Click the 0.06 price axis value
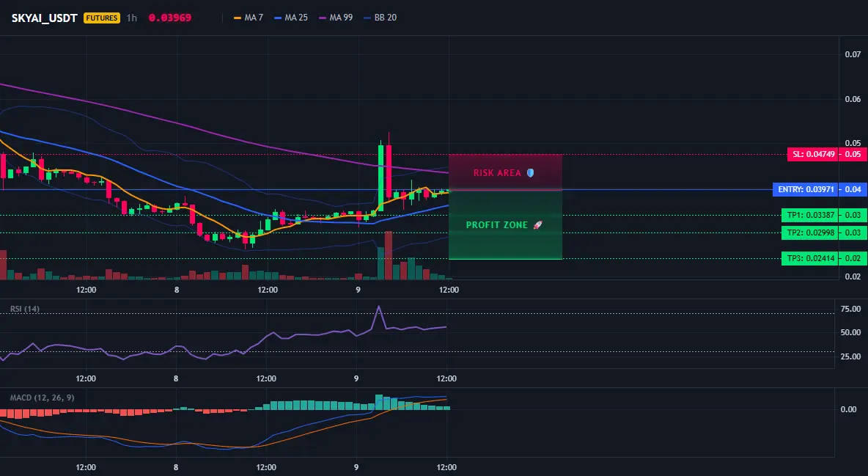868x476 pixels. pos(853,99)
